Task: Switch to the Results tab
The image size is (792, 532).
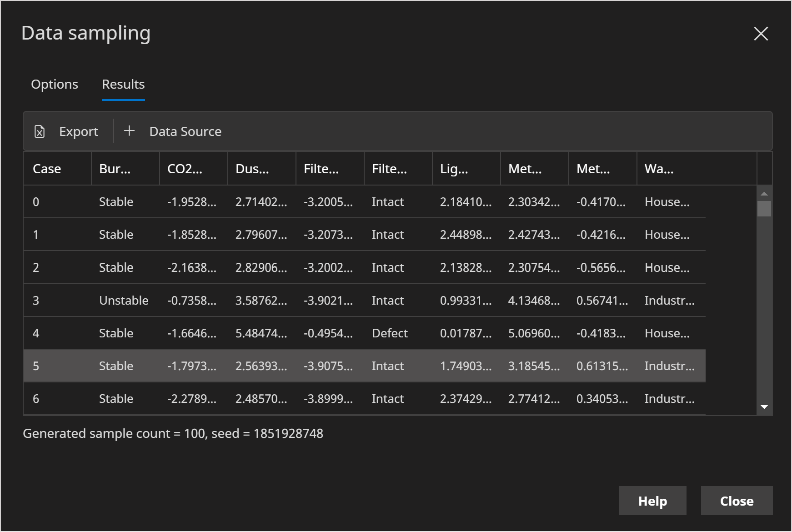Action: pos(122,84)
